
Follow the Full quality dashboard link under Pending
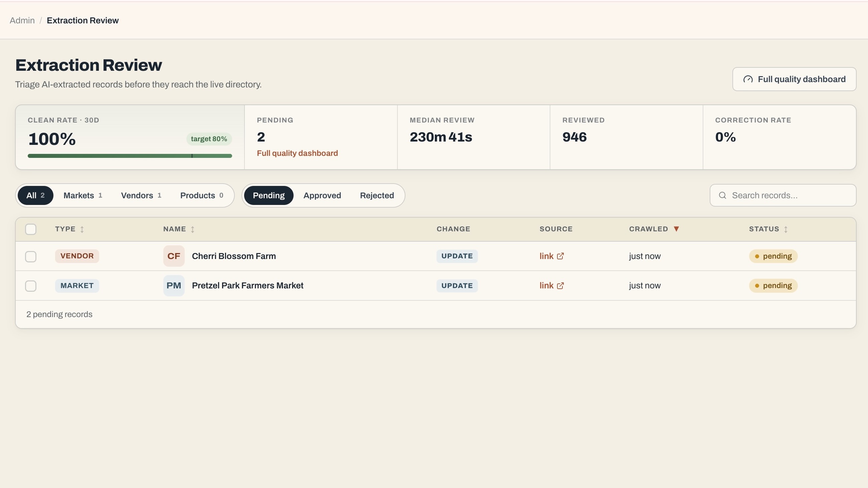click(x=297, y=153)
